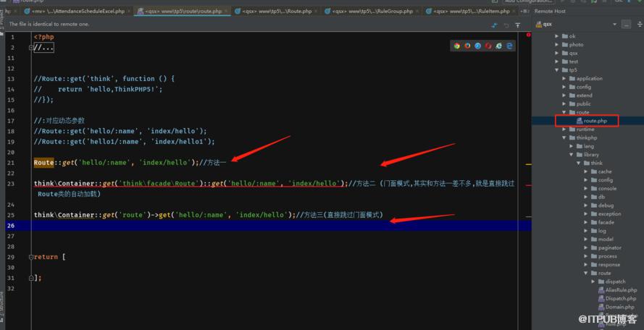
Task: Collapse the thinkphp folder
Action: tap(564, 138)
